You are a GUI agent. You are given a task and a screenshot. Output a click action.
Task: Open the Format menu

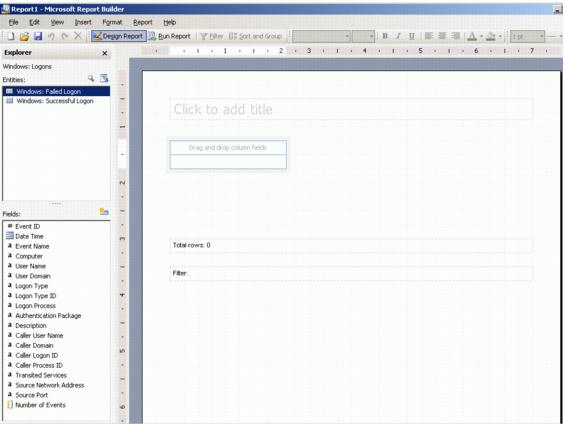point(112,22)
